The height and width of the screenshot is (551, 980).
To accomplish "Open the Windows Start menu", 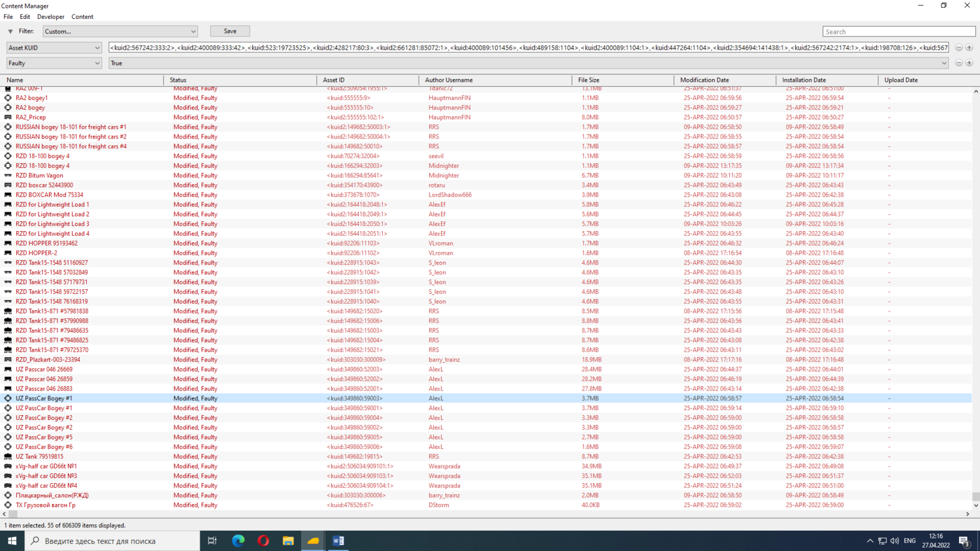I will pos(12,541).
